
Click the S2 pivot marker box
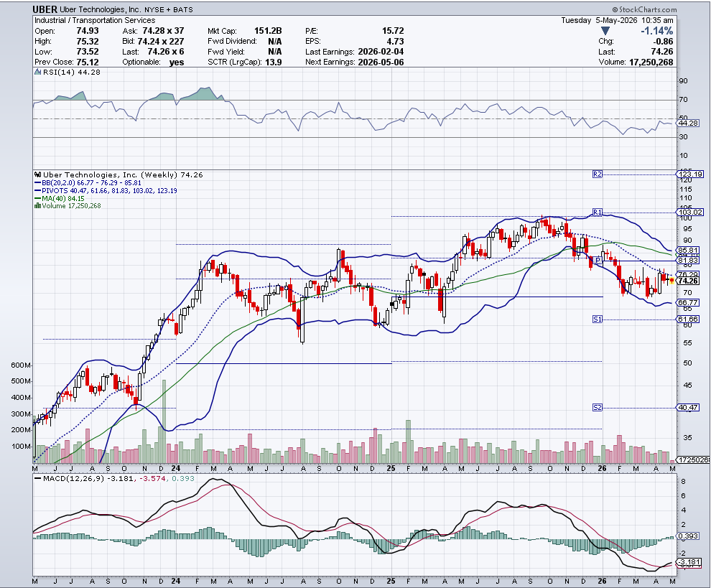598,408
